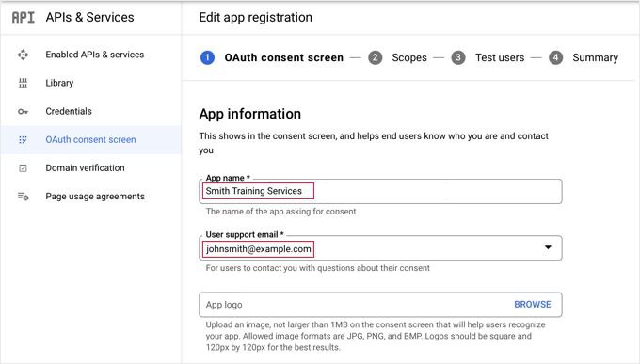Switch to the Test users step label
The width and height of the screenshot is (640, 364).
[x=500, y=57]
